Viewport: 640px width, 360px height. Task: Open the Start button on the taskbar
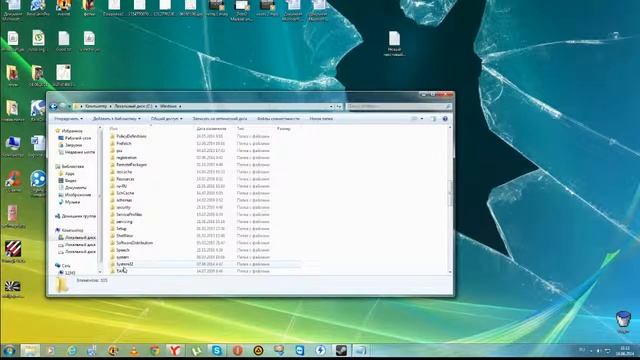pyautogui.click(x=9, y=350)
